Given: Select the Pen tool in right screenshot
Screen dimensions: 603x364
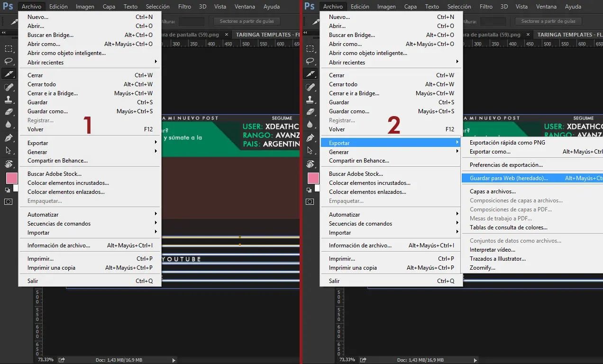Looking at the screenshot, I should [x=310, y=138].
